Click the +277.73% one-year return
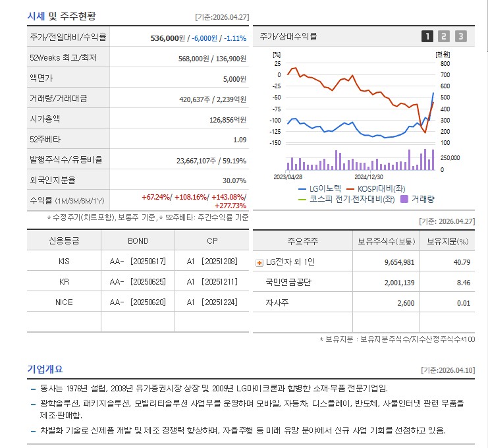Screen dimensions: 488x448 pos(230,206)
